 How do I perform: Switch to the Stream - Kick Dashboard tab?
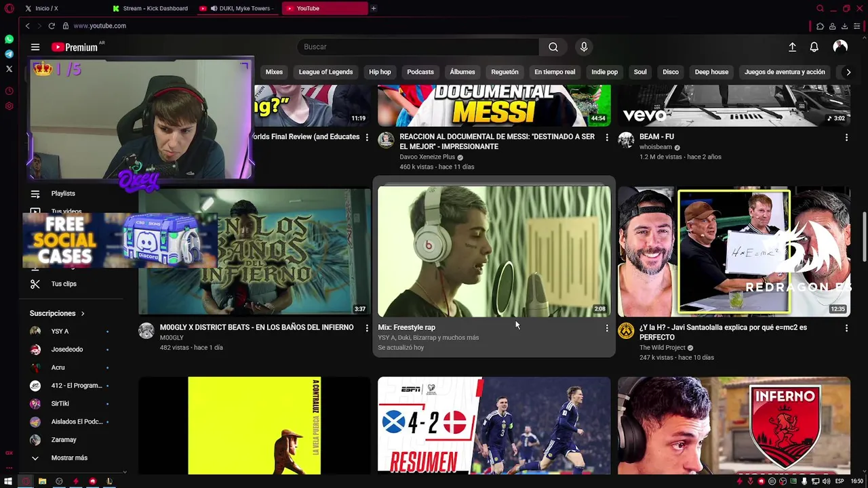pos(151,8)
